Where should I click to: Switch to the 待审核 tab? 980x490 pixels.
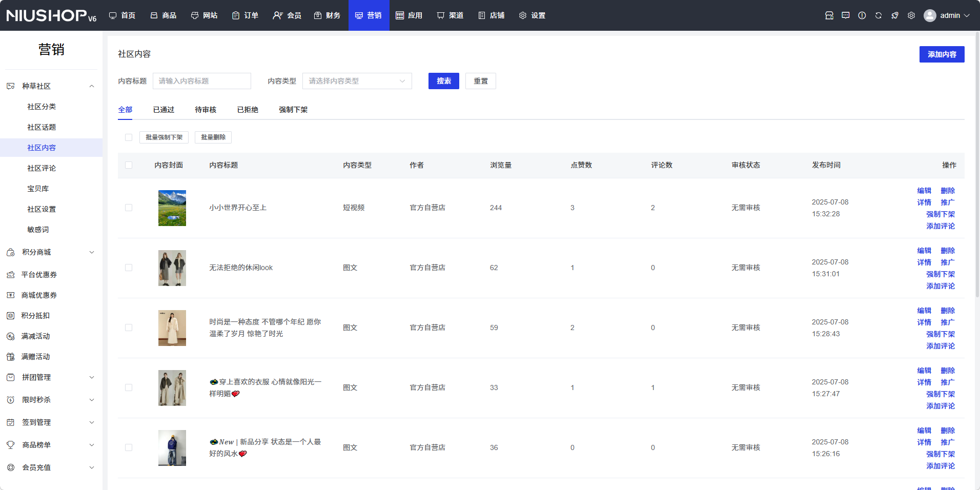[206, 110]
